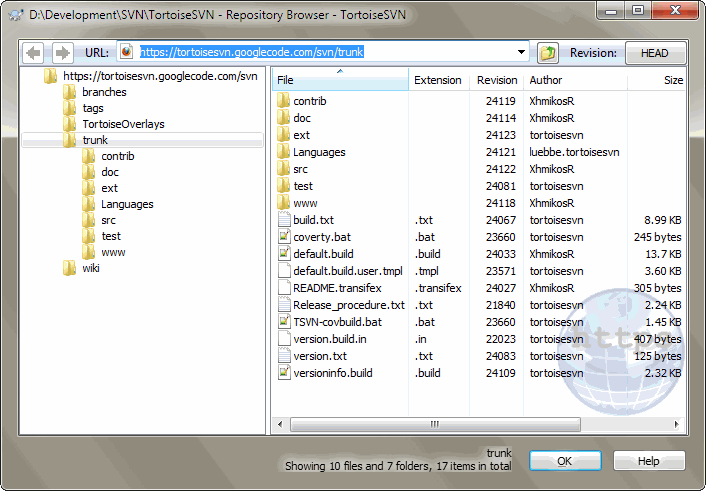
Task: Click .tmpl extension cell
Action: coord(426,271)
